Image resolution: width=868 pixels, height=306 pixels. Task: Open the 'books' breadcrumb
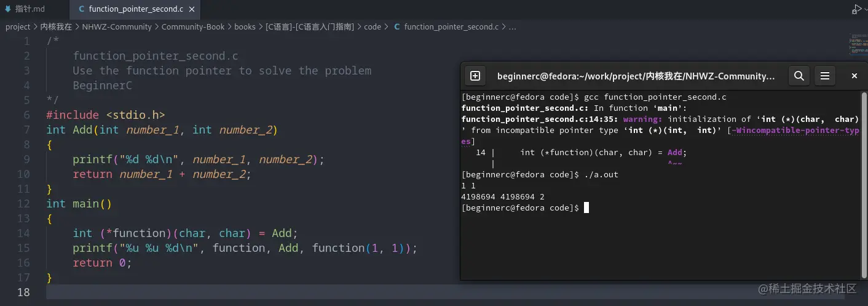click(245, 26)
